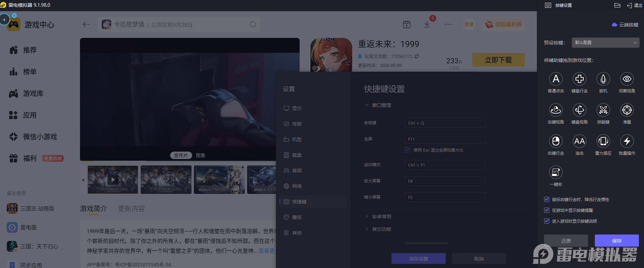Viewport: 644px width, 268px height.
Task: Set the 老板键 shortcut field
Action: pos(445,123)
